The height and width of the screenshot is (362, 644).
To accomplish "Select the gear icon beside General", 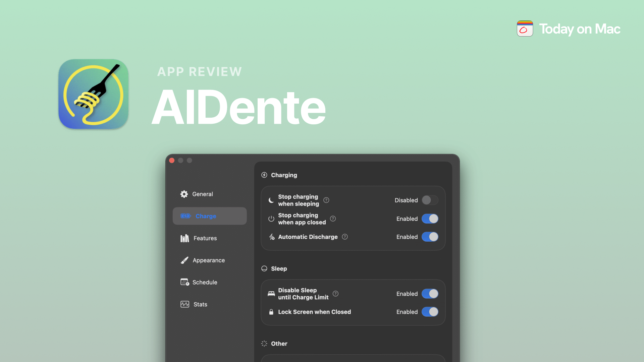I will [x=184, y=194].
